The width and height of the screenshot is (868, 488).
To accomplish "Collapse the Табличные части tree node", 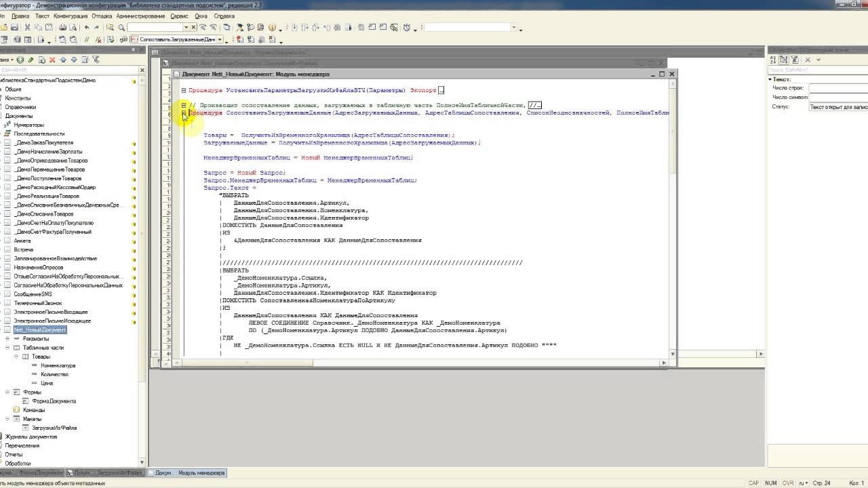I will point(7,348).
